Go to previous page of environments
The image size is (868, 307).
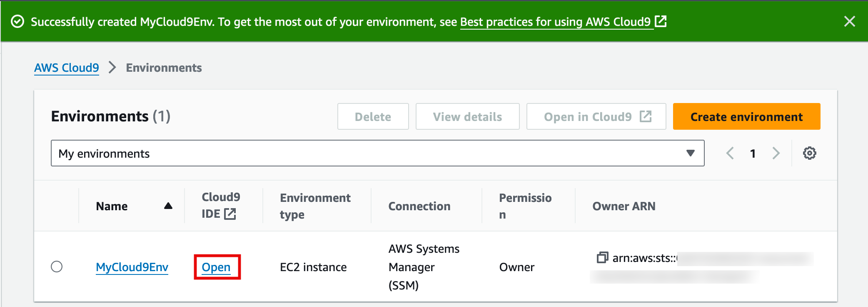click(730, 153)
